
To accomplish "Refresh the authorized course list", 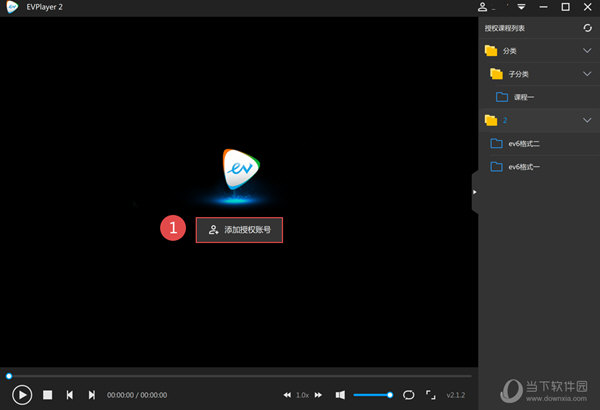I will point(587,28).
